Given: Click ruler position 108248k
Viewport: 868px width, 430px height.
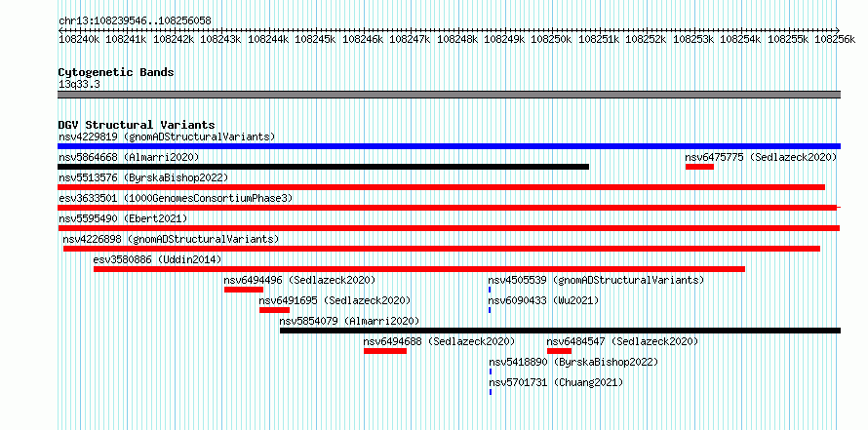Looking at the screenshot, I should 457,39.
